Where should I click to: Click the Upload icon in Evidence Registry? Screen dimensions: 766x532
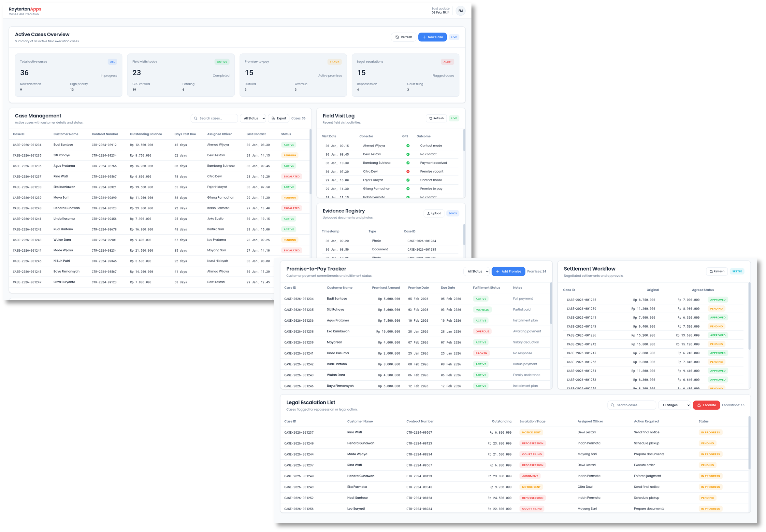(429, 213)
